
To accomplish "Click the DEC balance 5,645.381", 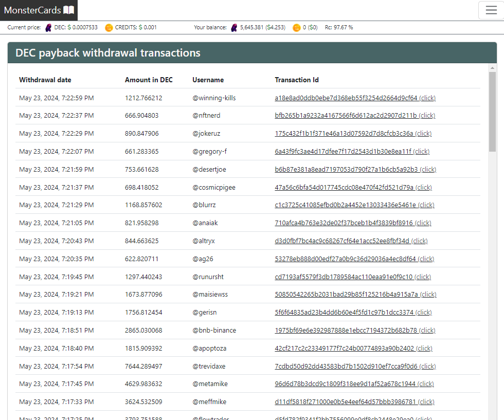I will coord(251,28).
